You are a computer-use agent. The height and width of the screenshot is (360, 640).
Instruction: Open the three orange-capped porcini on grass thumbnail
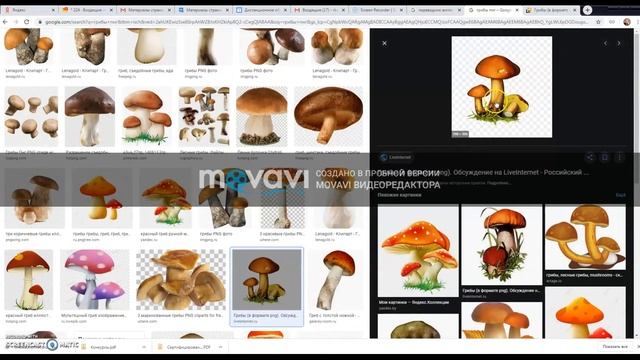point(147,116)
